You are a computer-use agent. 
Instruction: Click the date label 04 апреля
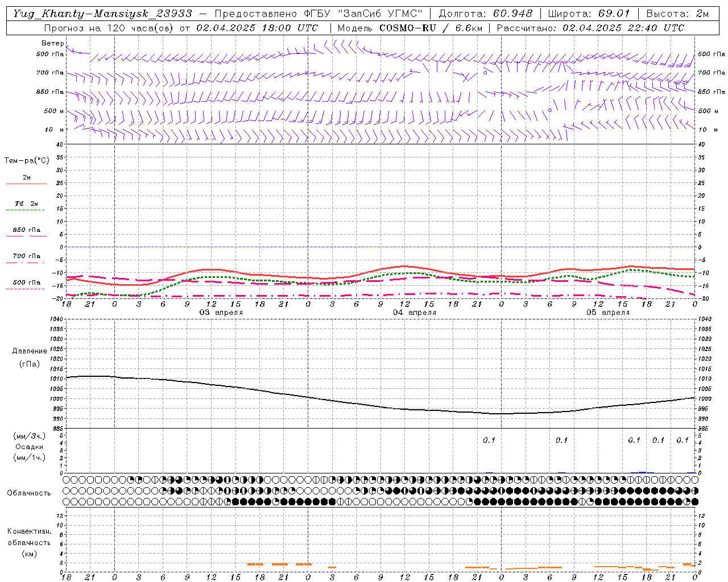pos(415,313)
